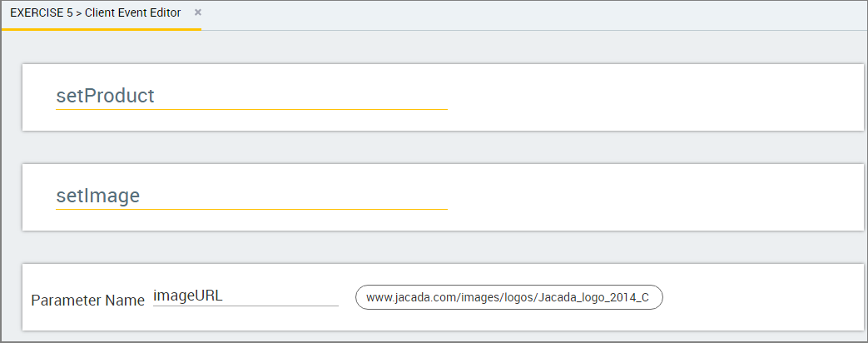Click gray gap between setProduct and setImage cards
The image size is (868, 343).
[443, 147]
